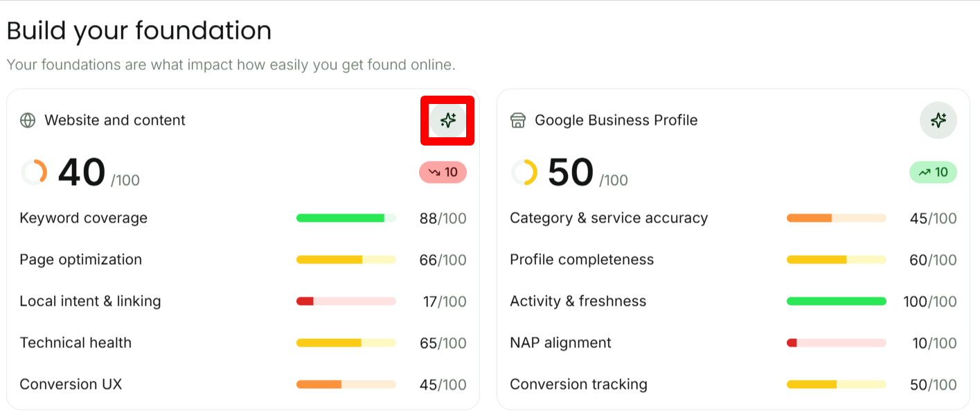Click the Local intent & linking red progress bar
Screen dimensions: 980x418
point(346,302)
